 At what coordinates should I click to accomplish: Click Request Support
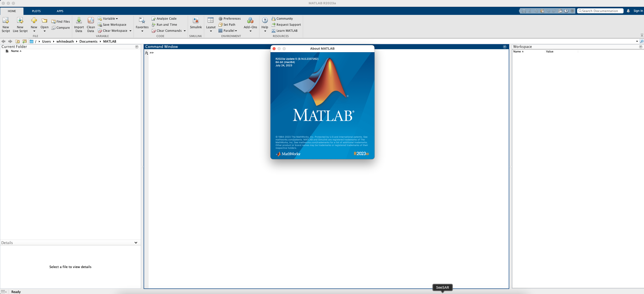point(286,25)
